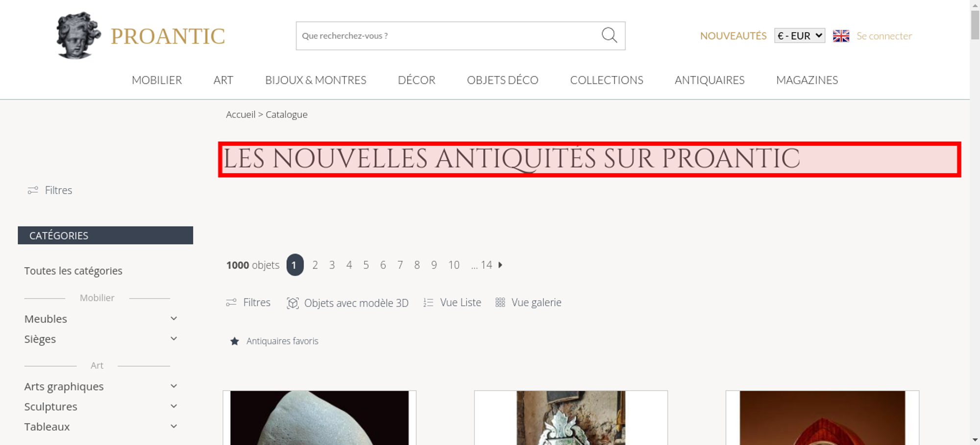This screenshot has width=980, height=445.
Task: Switch to Vue Liste layout
Action: pyautogui.click(x=452, y=302)
